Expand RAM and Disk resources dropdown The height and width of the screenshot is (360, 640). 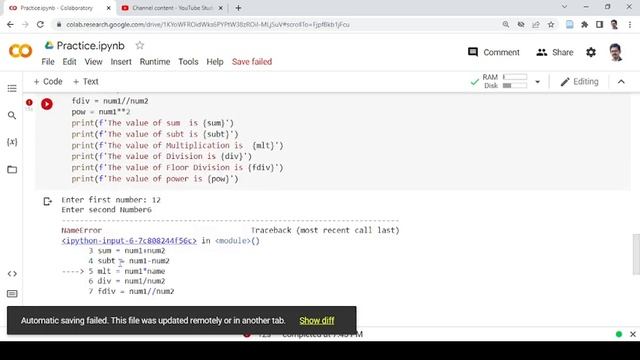(538, 82)
